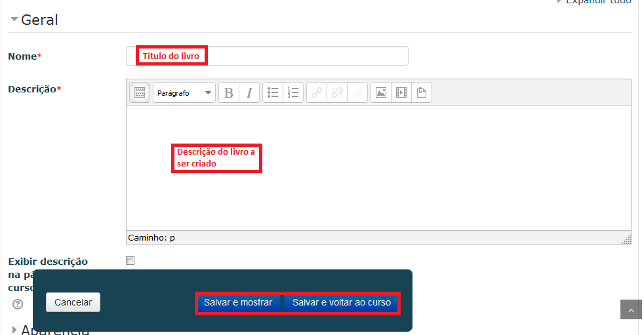Click 'Salvar e mostrar' button
644x335 pixels.
[238, 303]
